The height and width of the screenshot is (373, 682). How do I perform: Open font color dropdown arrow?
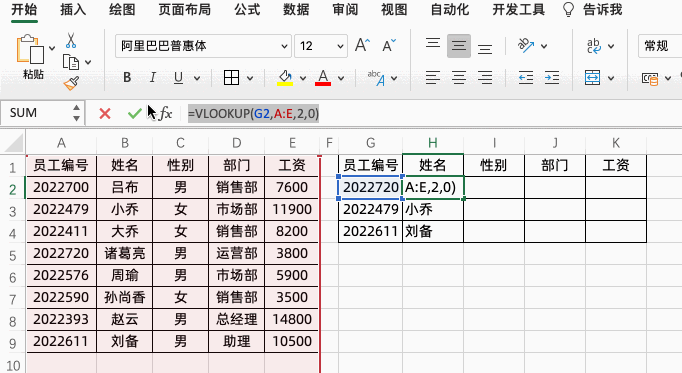pyautogui.click(x=341, y=79)
